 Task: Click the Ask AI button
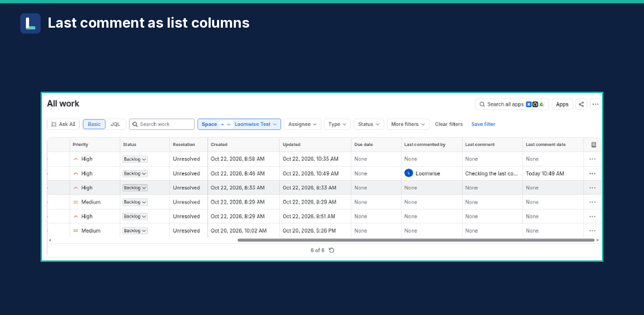click(x=63, y=124)
